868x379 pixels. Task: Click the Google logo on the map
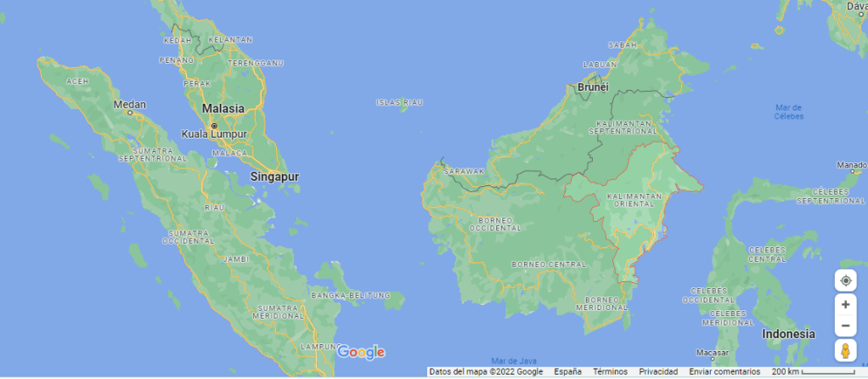(x=361, y=352)
